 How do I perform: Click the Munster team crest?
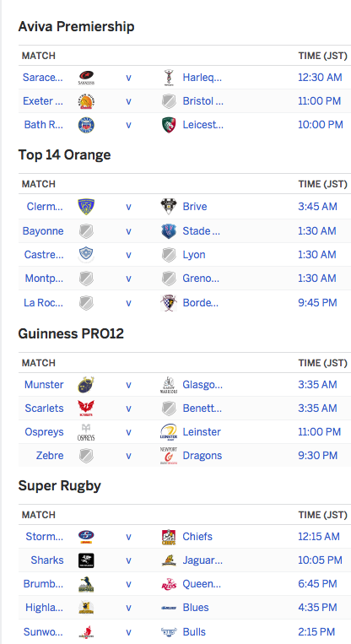pyautogui.click(x=86, y=385)
